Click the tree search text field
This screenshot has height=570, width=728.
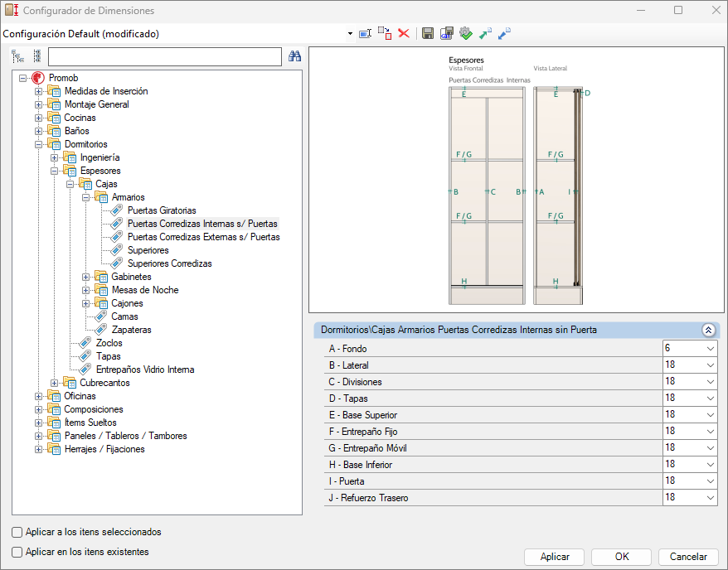(x=165, y=56)
